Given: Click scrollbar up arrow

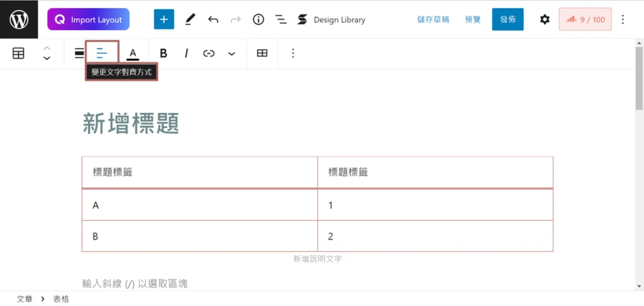Looking at the screenshot, I should pos(639,43).
